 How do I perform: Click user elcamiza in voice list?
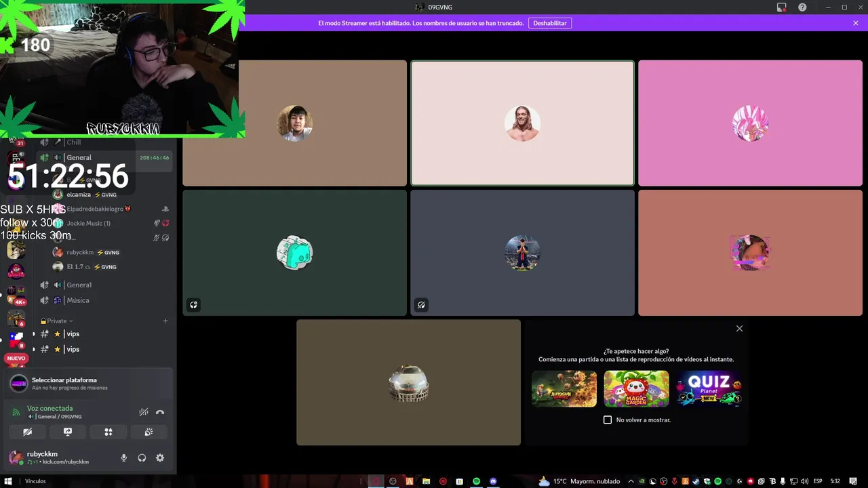(x=112, y=195)
